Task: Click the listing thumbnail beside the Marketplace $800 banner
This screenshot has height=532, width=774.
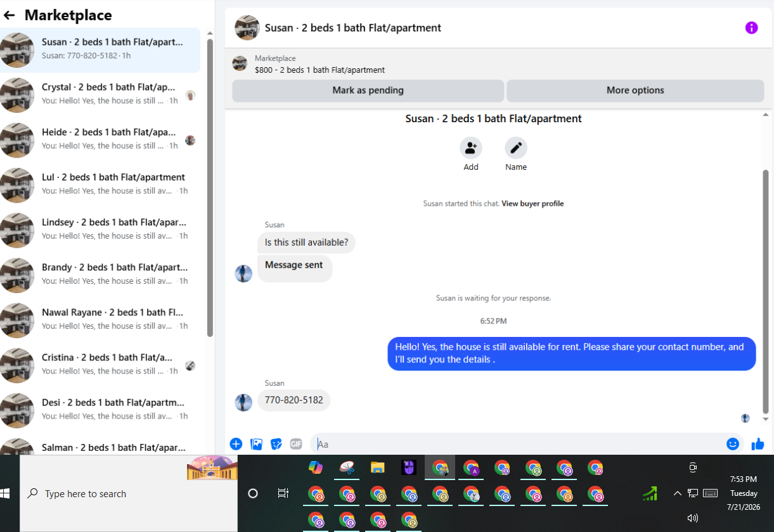Action: (x=240, y=63)
